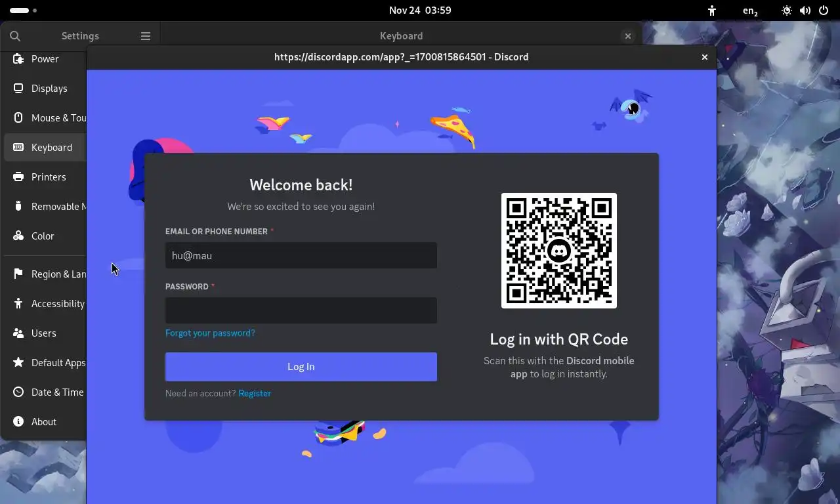Click the volume icon in top bar
The width and height of the screenshot is (840, 504).
(x=805, y=10)
